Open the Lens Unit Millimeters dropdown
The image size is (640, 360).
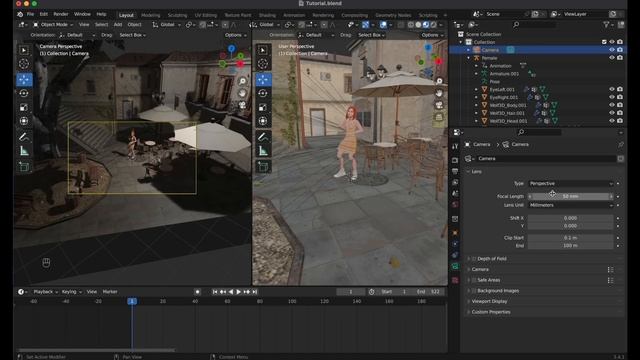571,205
